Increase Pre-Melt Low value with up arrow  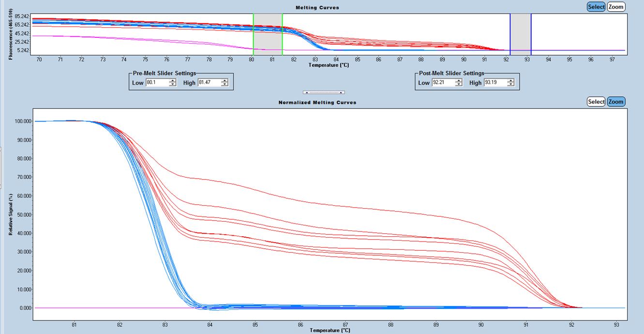172,81
